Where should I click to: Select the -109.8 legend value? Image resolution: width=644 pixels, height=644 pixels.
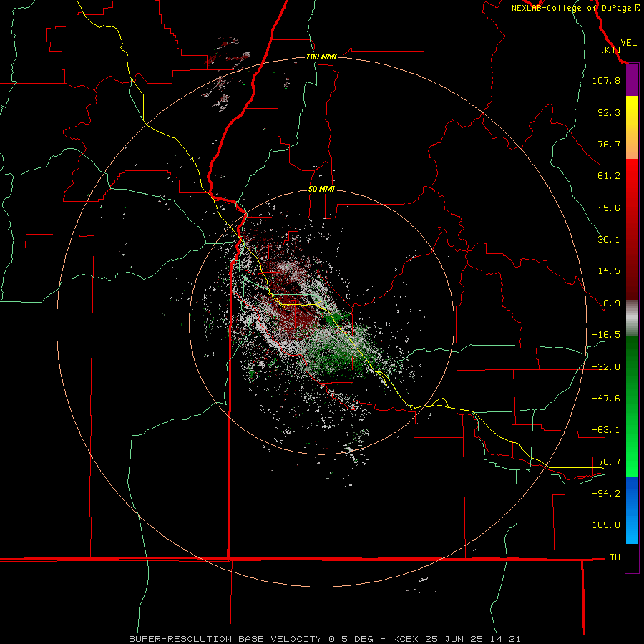click(603, 525)
